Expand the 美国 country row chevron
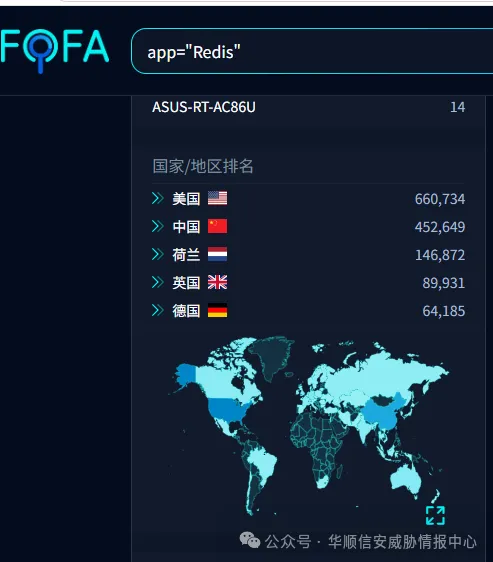The width and height of the screenshot is (493, 562). 158,198
